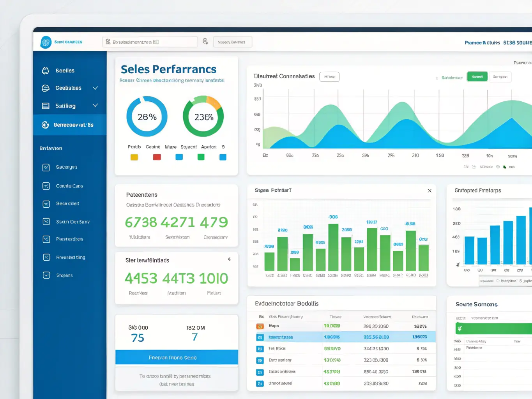Click the blue icon on Unnot atutel row
This screenshot has width=532, height=399.
(x=260, y=384)
